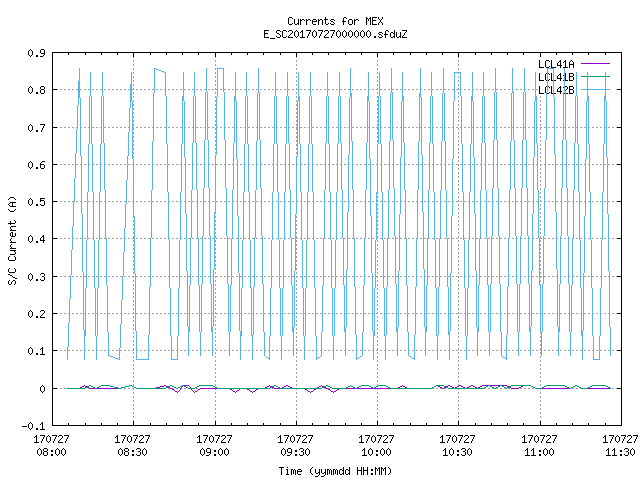The width and height of the screenshot is (640, 480).
Task: Click the "Time (yymmdd HH:MM)" x-axis label
Action: (x=335, y=471)
